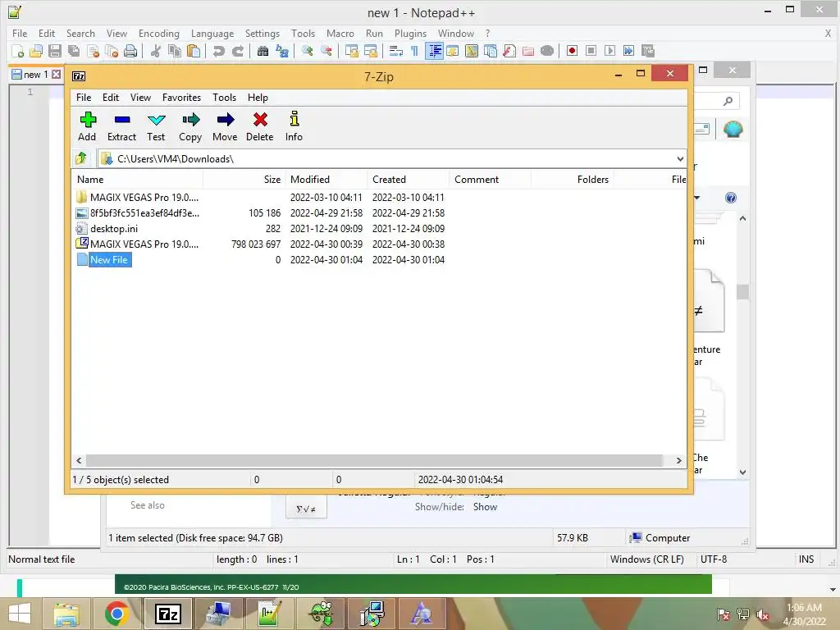840x630 pixels.
Task: Close the new 1 tab in Notepad++
Action: (56, 75)
